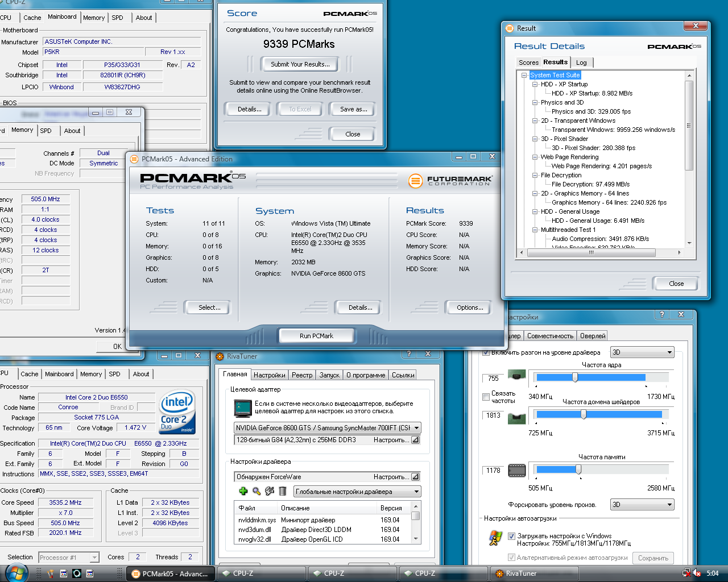Open the Ссылки tab in RivaTuner
This screenshot has height=582, width=728.
click(403, 375)
